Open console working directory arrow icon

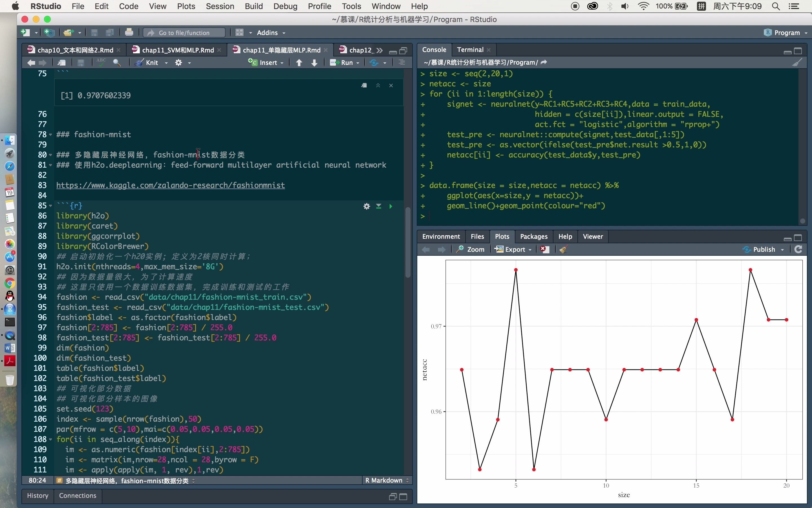point(544,62)
